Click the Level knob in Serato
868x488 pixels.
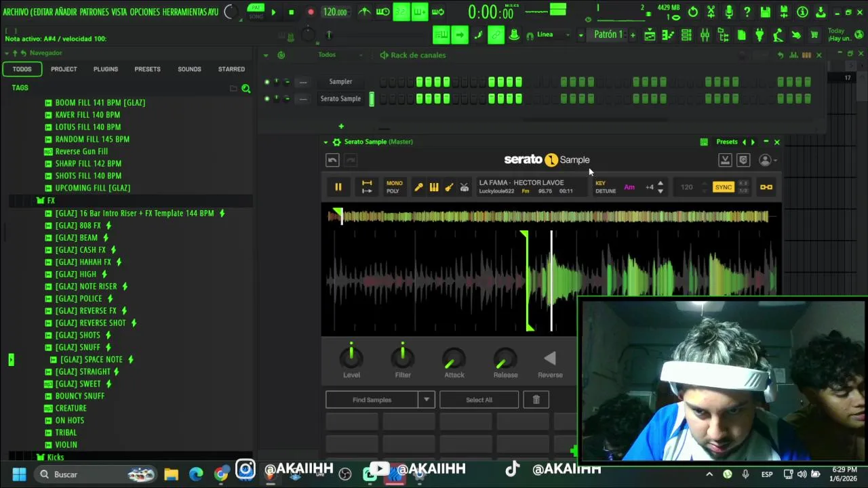pos(351,358)
